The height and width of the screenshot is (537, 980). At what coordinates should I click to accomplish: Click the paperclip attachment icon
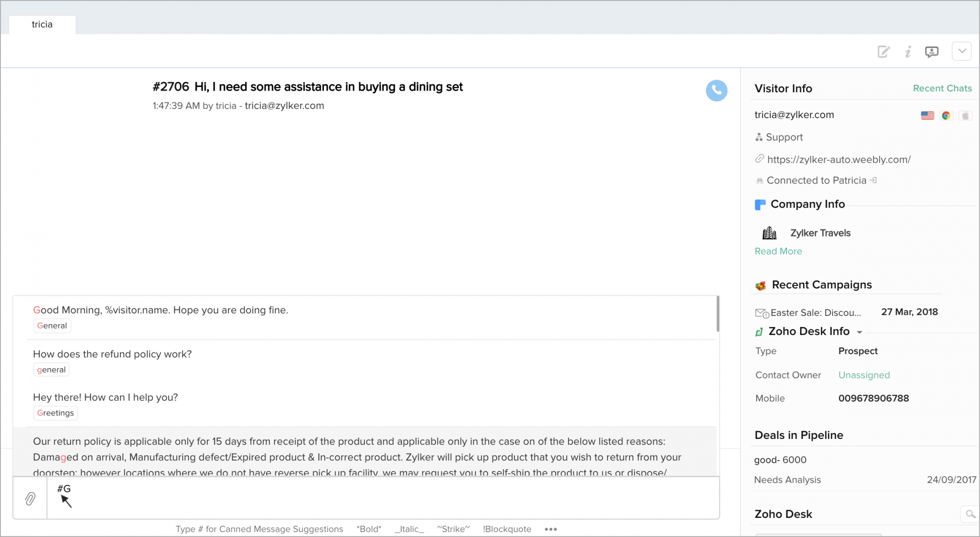(x=30, y=499)
